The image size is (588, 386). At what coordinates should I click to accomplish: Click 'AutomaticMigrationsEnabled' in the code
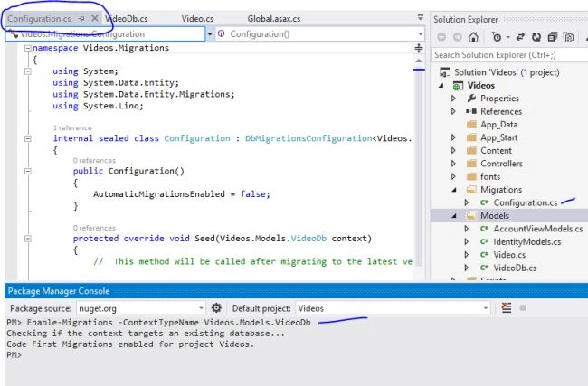159,194
